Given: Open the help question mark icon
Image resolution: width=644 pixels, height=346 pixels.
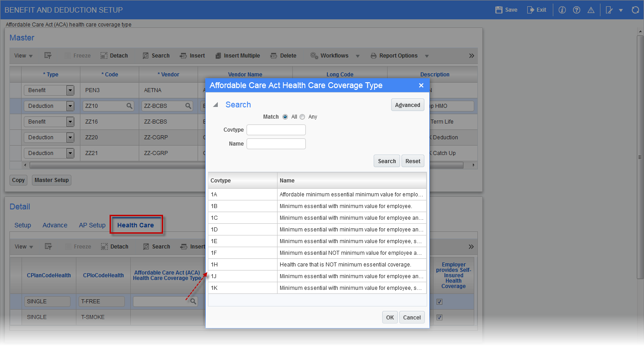Looking at the screenshot, I should tap(577, 10).
